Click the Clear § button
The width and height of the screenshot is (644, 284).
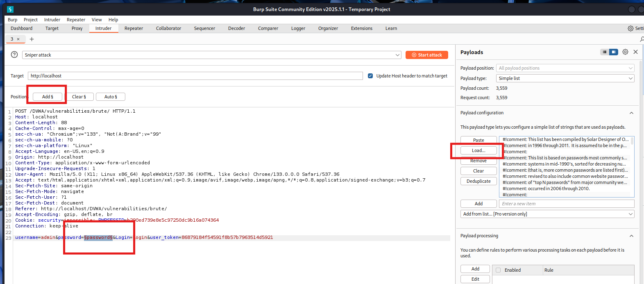point(79,97)
